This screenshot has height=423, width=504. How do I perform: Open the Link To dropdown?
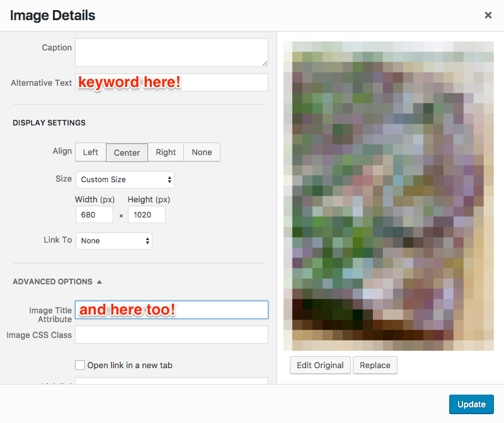[113, 240]
